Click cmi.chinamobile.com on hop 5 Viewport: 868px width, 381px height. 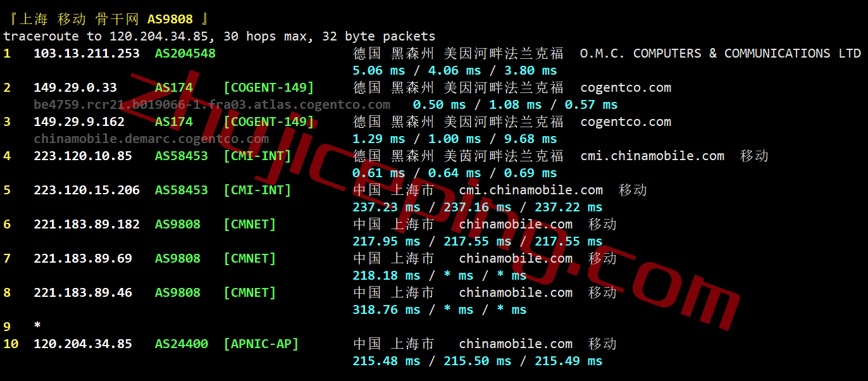pyautogui.click(x=531, y=190)
